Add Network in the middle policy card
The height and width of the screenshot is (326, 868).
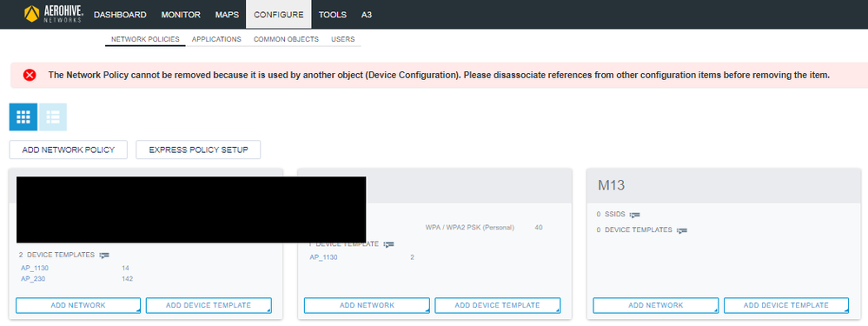coord(367,305)
